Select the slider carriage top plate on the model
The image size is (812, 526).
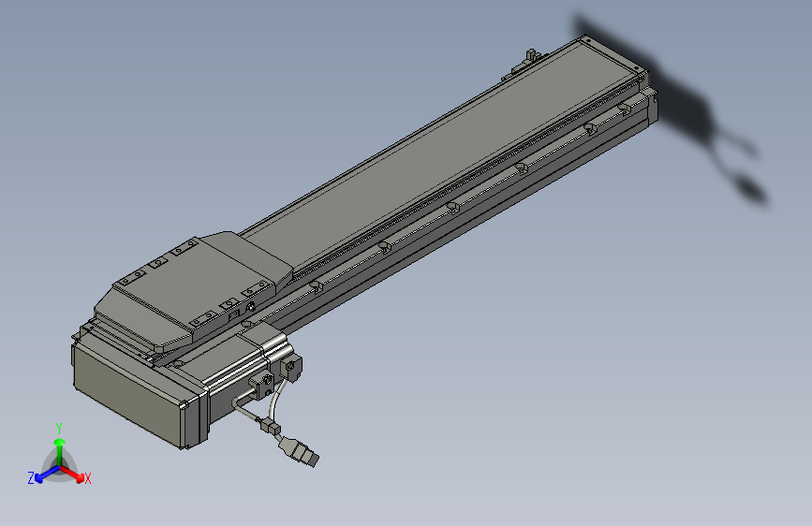(x=193, y=289)
